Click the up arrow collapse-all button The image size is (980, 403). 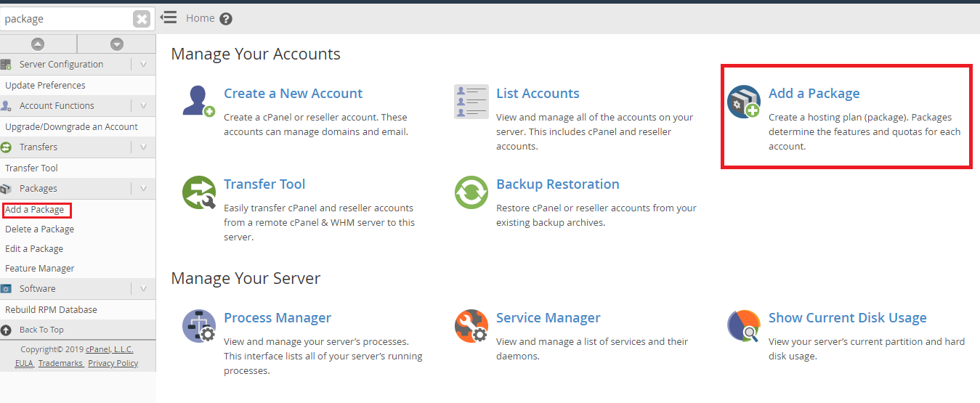(38, 44)
